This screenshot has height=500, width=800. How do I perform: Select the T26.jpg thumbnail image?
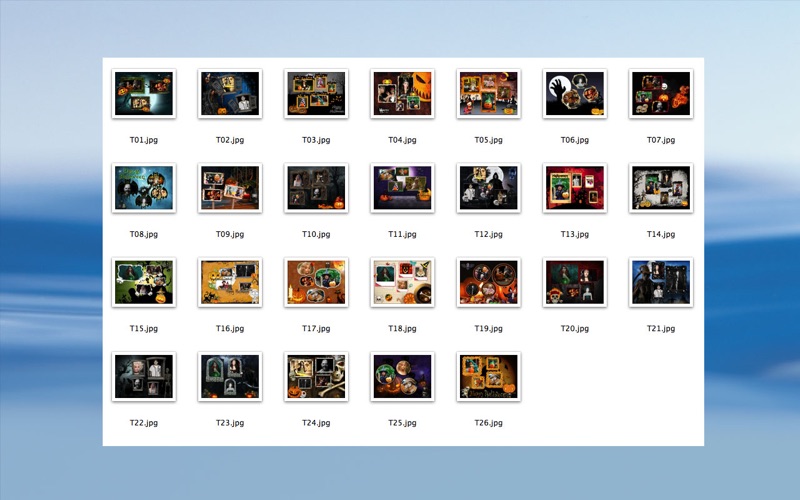click(x=489, y=377)
